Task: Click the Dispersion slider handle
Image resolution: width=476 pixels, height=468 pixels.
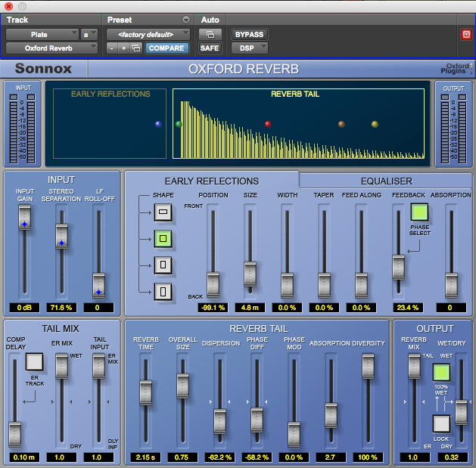Action: pos(219,422)
